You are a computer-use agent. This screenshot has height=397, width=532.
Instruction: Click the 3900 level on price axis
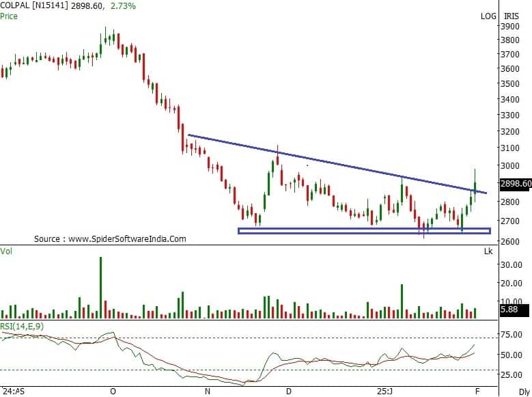pos(511,26)
